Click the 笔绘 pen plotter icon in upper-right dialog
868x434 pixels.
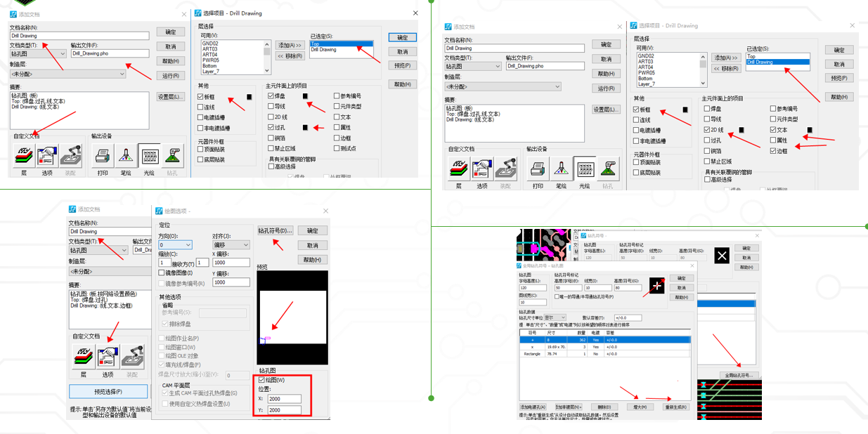(561, 168)
